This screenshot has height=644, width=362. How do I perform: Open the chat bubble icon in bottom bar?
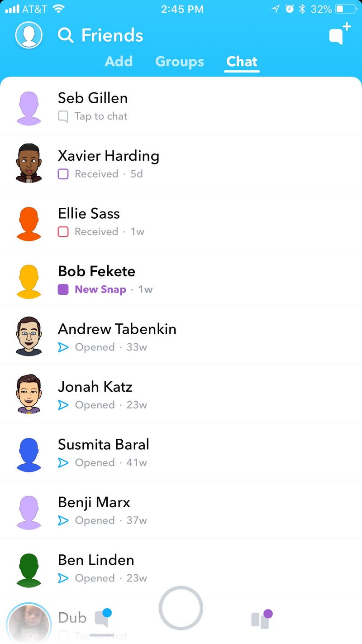click(102, 618)
